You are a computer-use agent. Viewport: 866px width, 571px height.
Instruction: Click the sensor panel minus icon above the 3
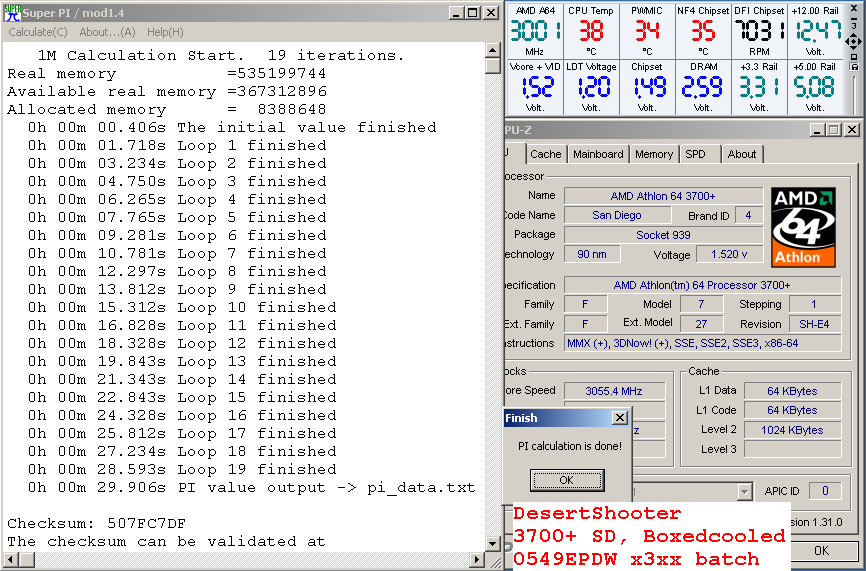coord(854,18)
